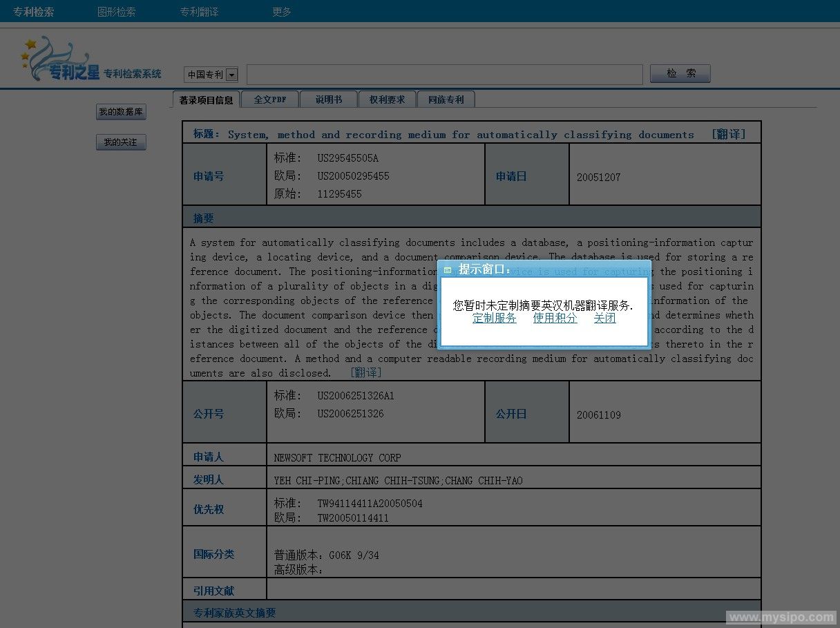Switch to the 同族专利 tab
The image size is (840, 628).
(446, 99)
